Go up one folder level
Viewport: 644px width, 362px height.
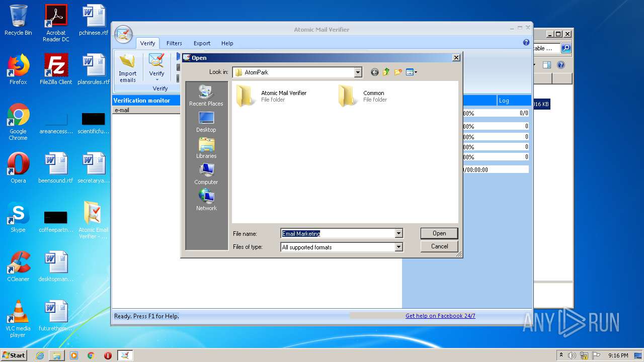[x=386, y=72]
